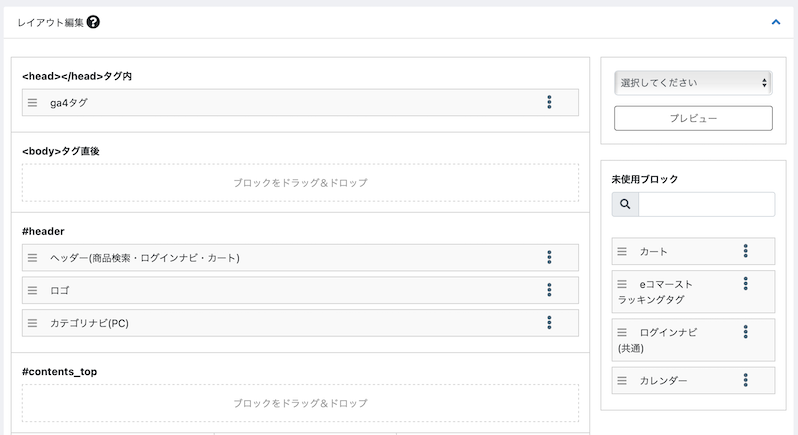Screen dimensions: 798x435
Task: Open eコマーストラッキングタグ block options
Action: 746,284
